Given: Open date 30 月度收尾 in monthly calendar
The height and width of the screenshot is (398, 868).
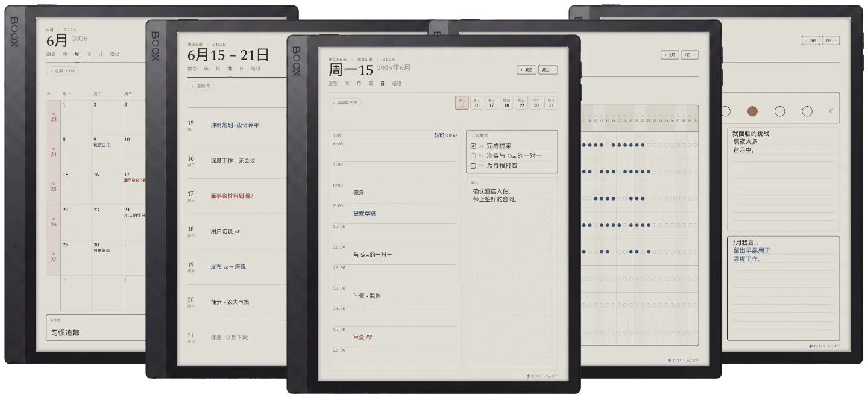Looking at the screenshot, I should pyautogui.click(x=106, y=257).
